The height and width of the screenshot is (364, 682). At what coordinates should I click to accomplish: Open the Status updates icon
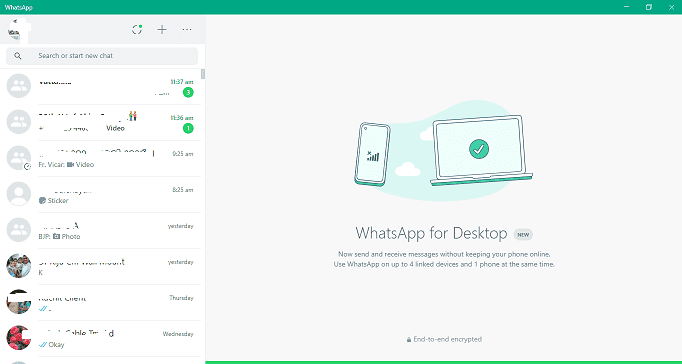[x=137, y=29]
